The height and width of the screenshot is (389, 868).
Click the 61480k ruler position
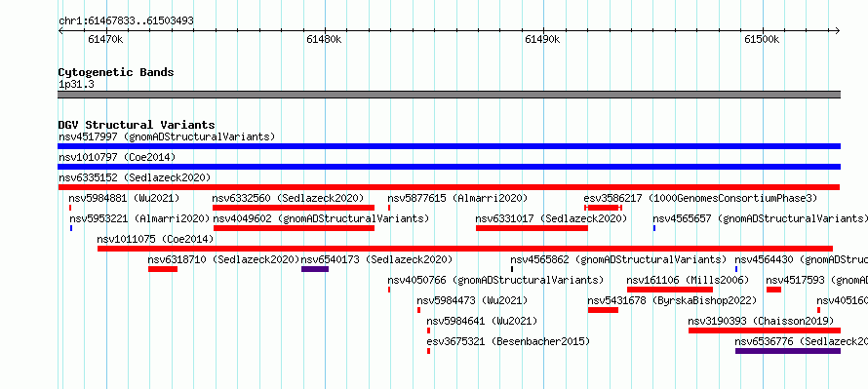pyautogui.click(x=325, y=39)
